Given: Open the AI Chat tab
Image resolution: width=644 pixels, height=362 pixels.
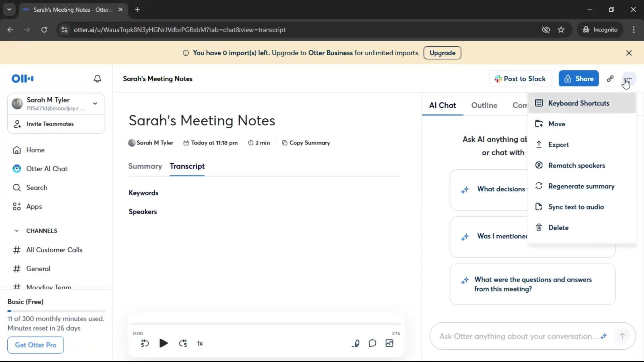Looking at the screenshot, I should click(x=442, y=105).
